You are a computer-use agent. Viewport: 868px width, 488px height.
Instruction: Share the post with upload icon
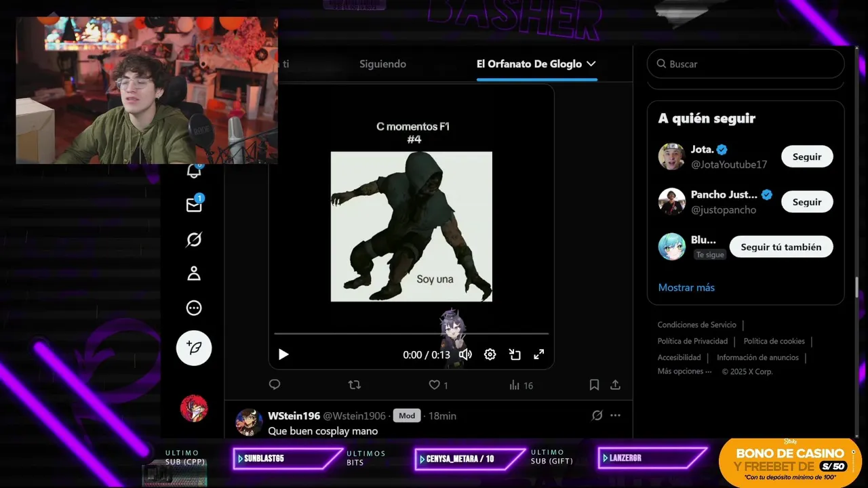tap(615, 385)
